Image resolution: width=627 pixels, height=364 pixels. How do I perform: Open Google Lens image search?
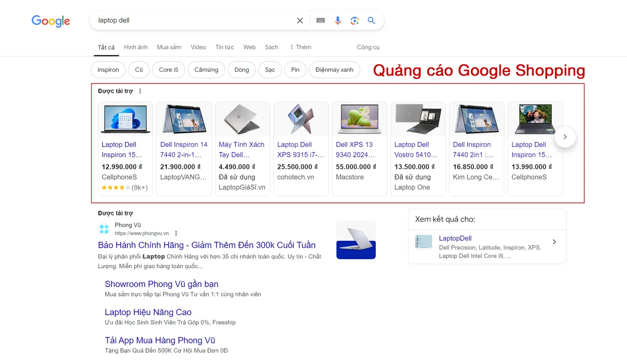point(354,20)
